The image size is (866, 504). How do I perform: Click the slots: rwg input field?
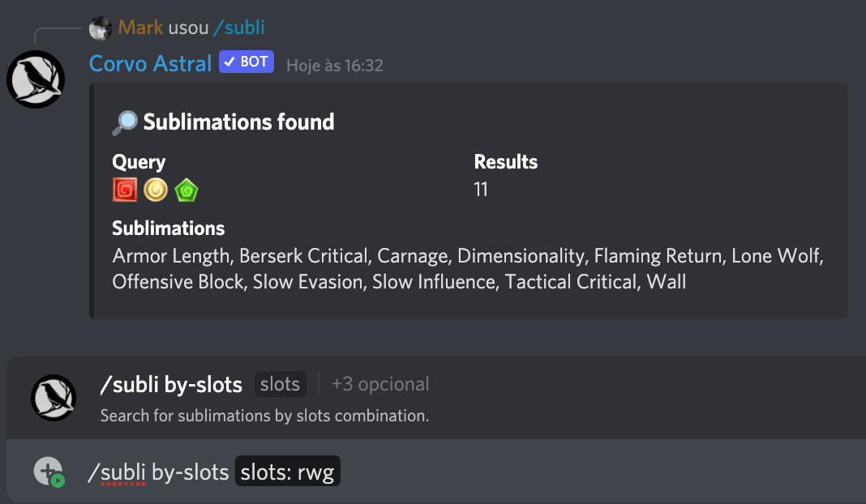288,472
